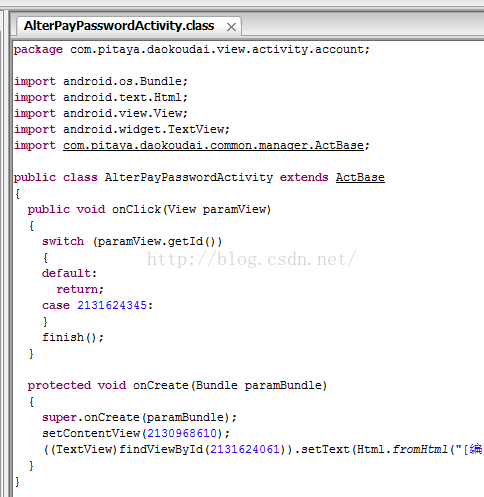
Task: Click the 'import android.text.Html;' line
Action: (101, 97)
